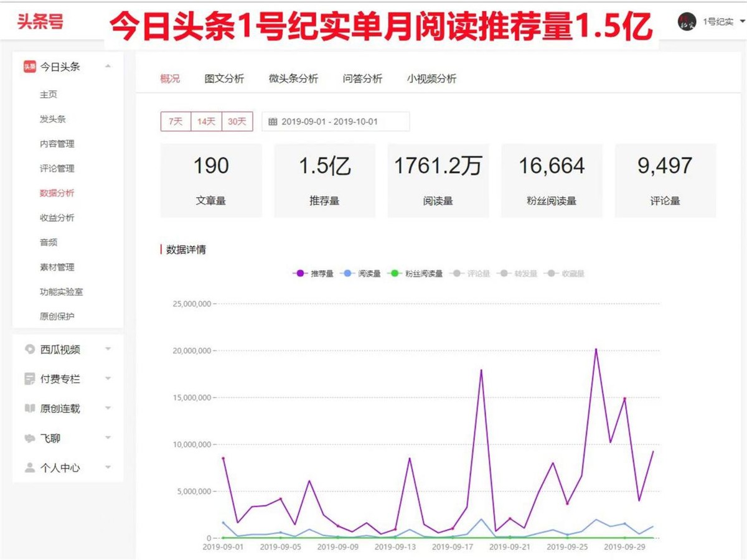This screenshot has width=747, height=560.
Task: Open 主页 in the sidebar
Action: click(49, 95)
